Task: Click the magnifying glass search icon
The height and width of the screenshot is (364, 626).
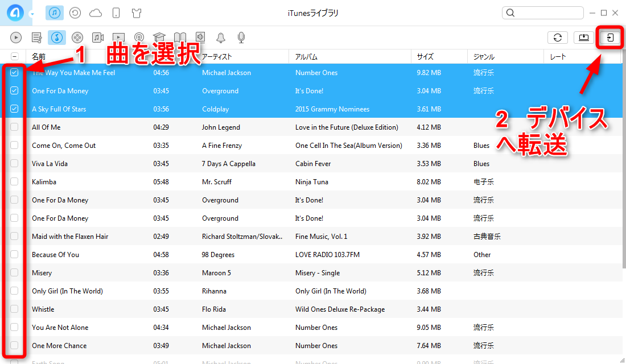Action: pyautogui.click(x=510, y=13)
